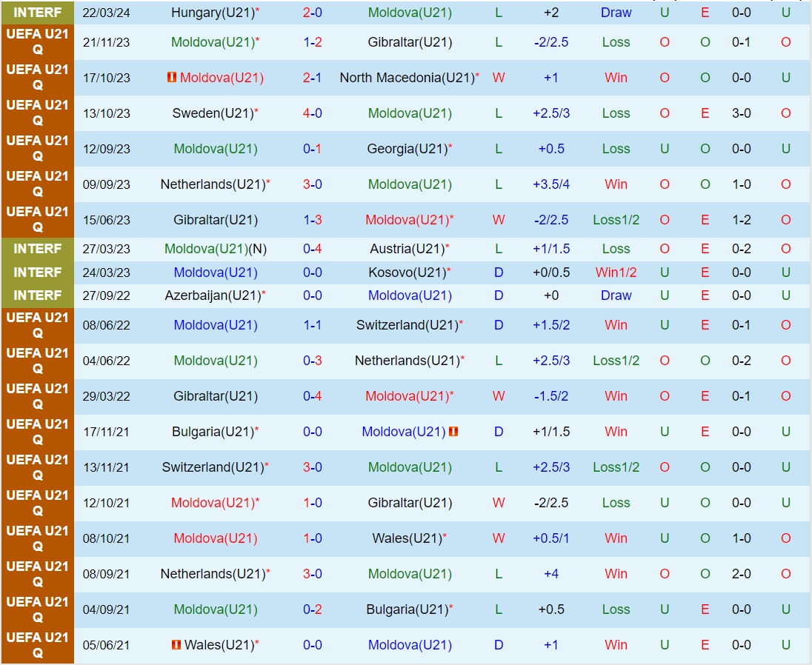
Task: Open Gibraltar(U21) in the 12/10/21 row
Action: click(410, 503)
